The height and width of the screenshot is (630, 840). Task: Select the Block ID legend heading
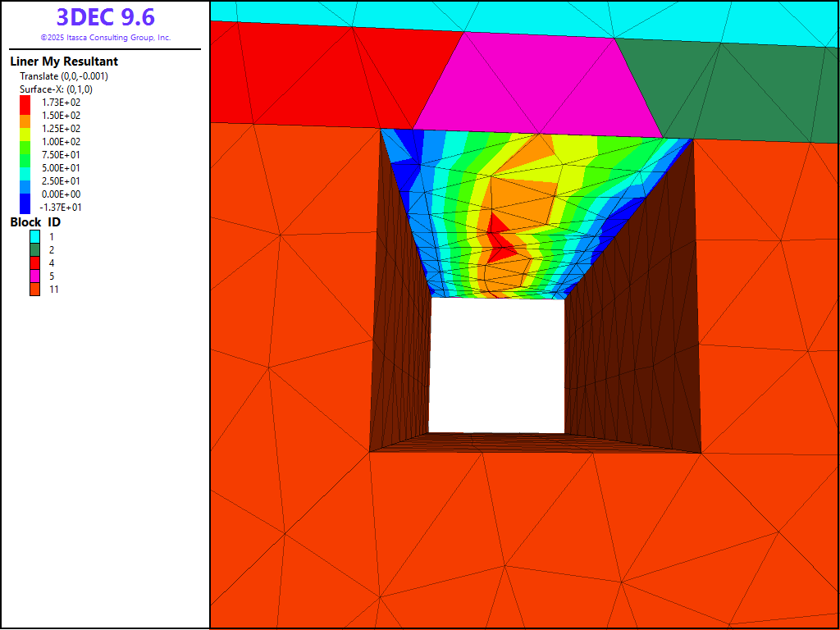35,222
